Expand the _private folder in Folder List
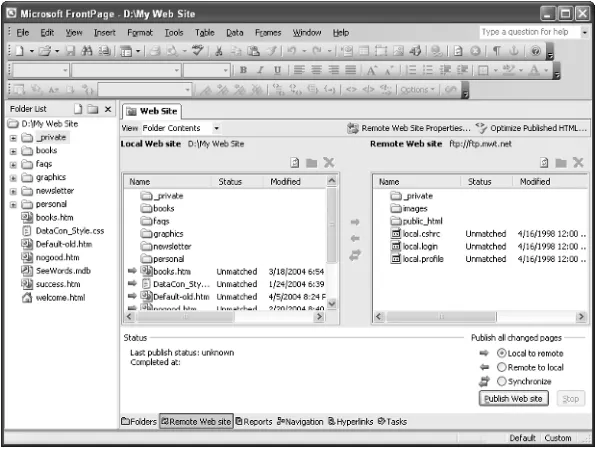The height and width of the screenshot is (450, 598). (13, 138)
